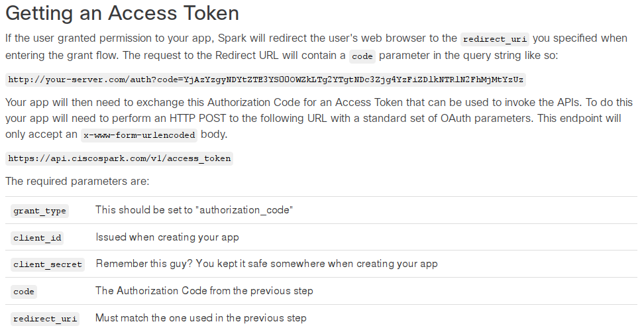Click the inline code tag before "parameter"
The width and height of the screenshot is (644, 336).
click(362, 56)
